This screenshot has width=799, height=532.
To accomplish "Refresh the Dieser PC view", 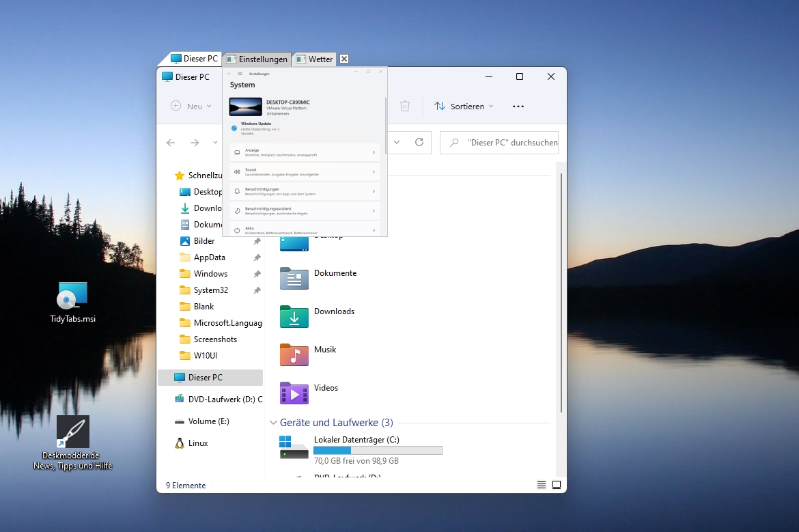I will [x=419, y=142].
